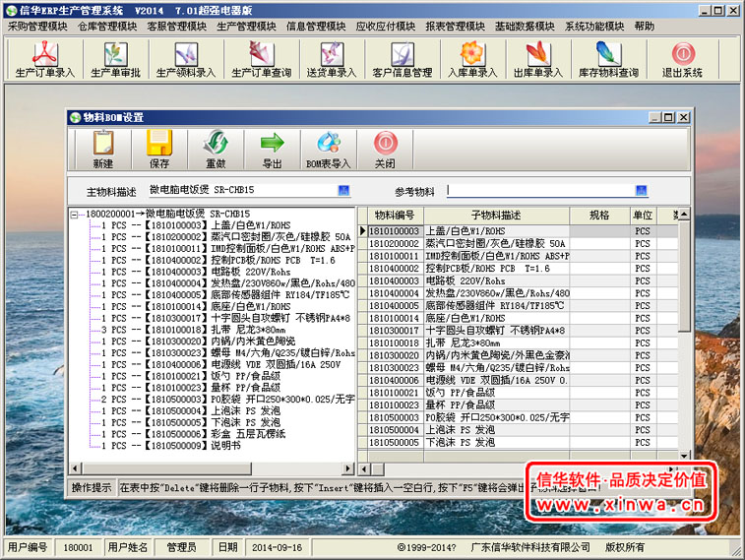745x560 pixels.
Task: Click 单位 column header
Action: pyautogui.click(x=643, y=216)
